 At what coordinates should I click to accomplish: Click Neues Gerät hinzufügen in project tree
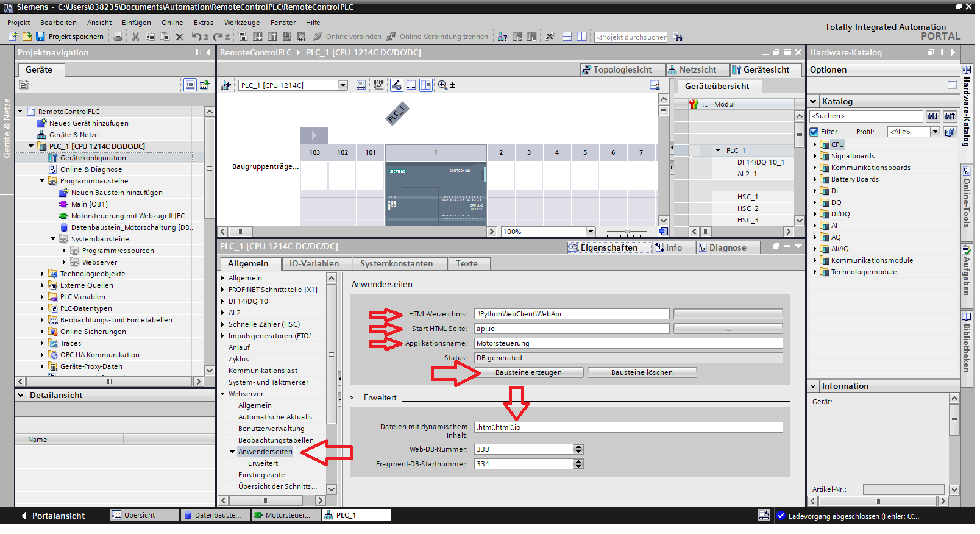coord(88,123)
